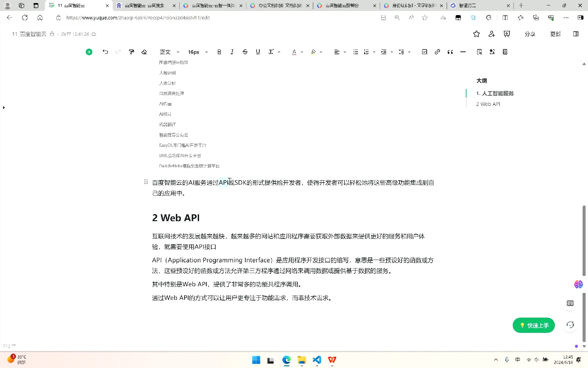Apply the red font color
The width and height of the screenshot is (588, 368).
click(294, 52)
